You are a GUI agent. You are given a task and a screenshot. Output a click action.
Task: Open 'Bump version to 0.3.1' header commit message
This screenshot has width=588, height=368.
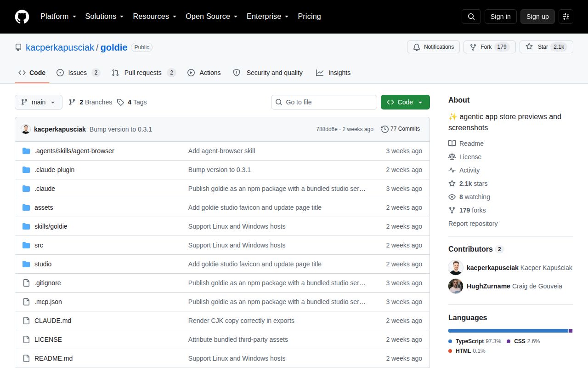(x=121, y=129)
